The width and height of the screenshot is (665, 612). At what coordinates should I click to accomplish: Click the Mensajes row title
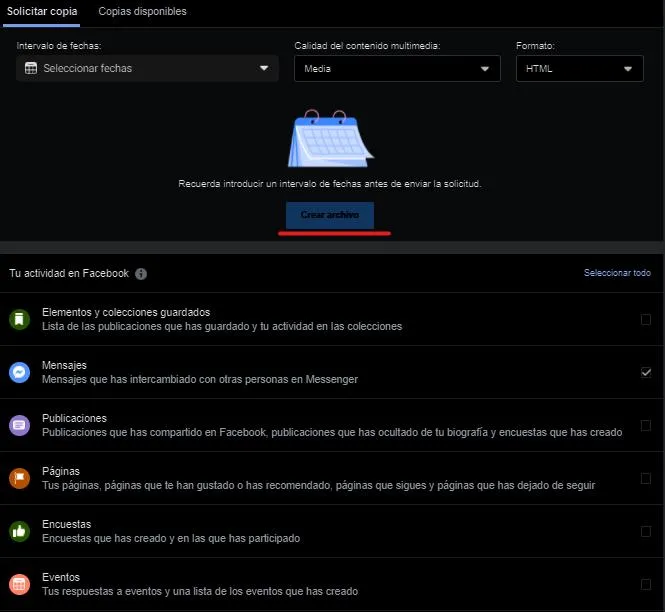point(64,365)
